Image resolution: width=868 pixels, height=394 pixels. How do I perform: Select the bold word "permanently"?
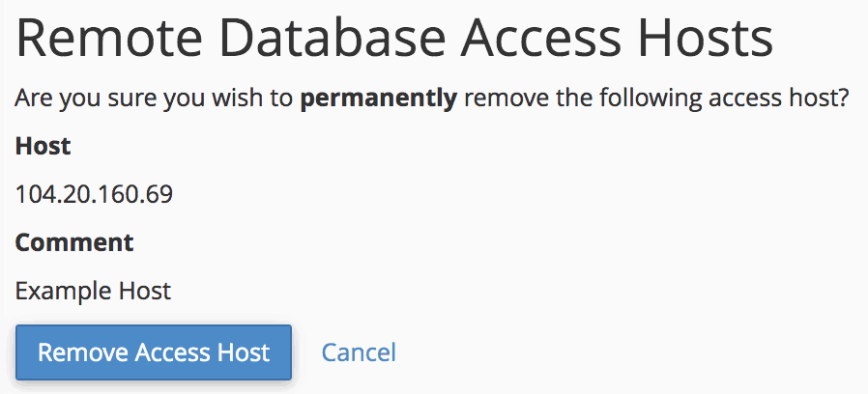point(378,99)
